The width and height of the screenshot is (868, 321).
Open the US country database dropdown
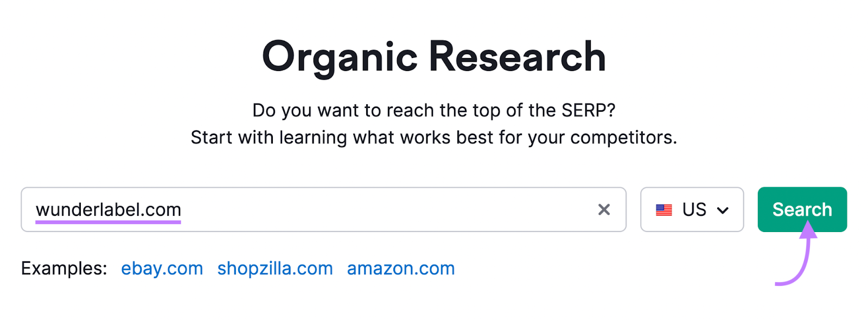click(x=692, y=209)
